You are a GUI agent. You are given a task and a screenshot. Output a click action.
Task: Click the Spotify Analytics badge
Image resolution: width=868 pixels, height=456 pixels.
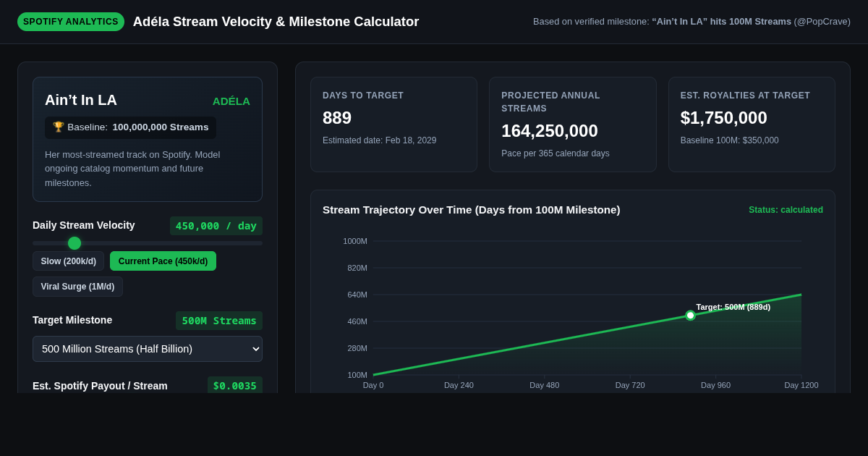[71, 22]
